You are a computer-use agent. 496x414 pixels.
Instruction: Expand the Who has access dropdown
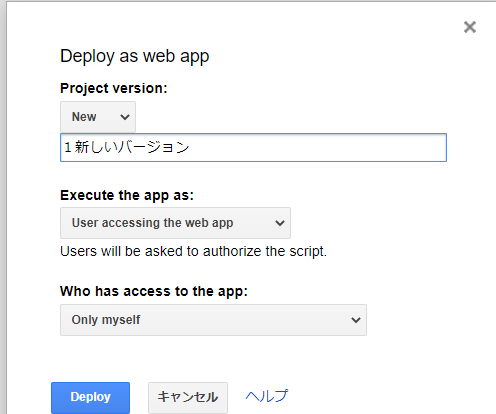point(213,320)
